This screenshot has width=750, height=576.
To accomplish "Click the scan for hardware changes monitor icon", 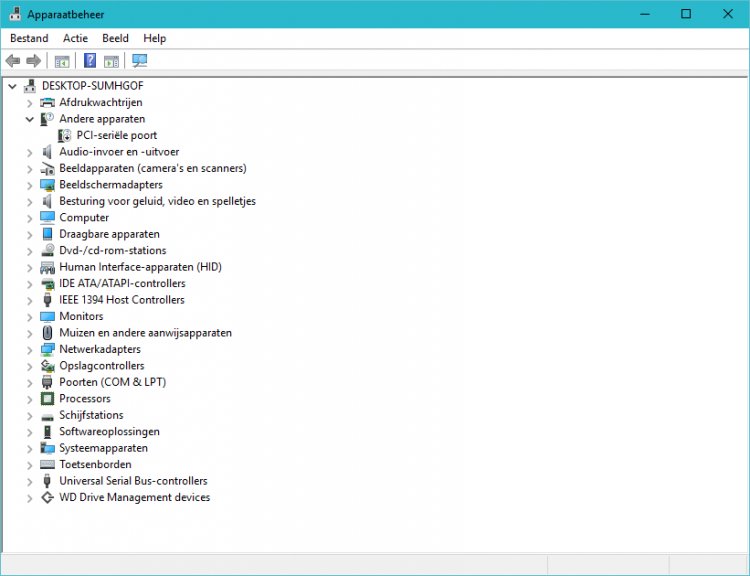I will (x=140, y=61).
